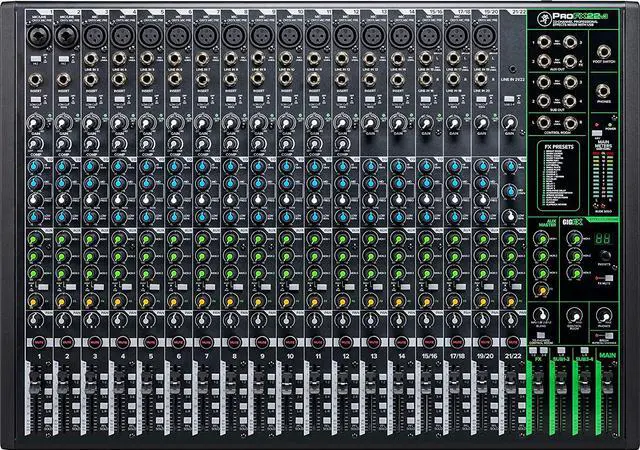The image size is (640, 450).
Task: Toggle the channel 9 MUTE button
Action: (x=262, y=341)
